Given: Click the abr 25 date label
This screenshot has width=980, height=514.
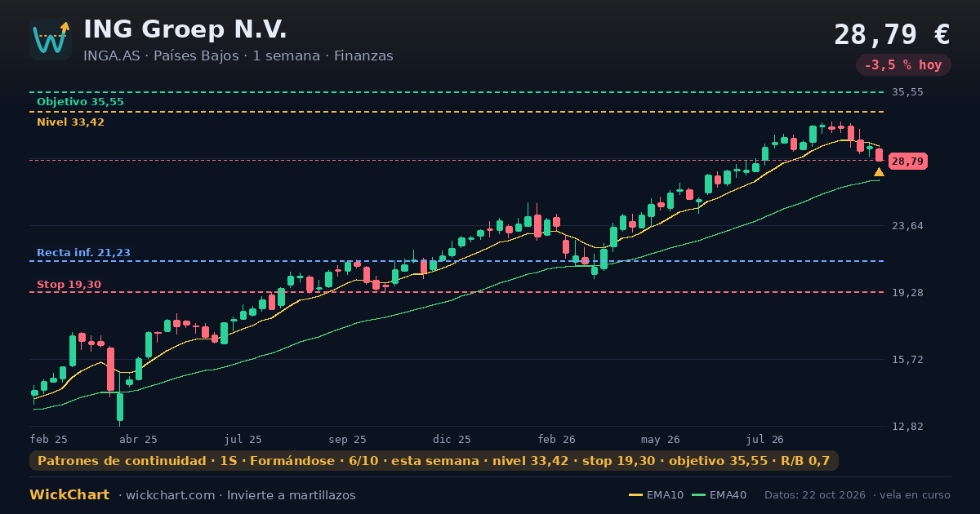Looking at the screenshot, I should click(x=138, y=439).
